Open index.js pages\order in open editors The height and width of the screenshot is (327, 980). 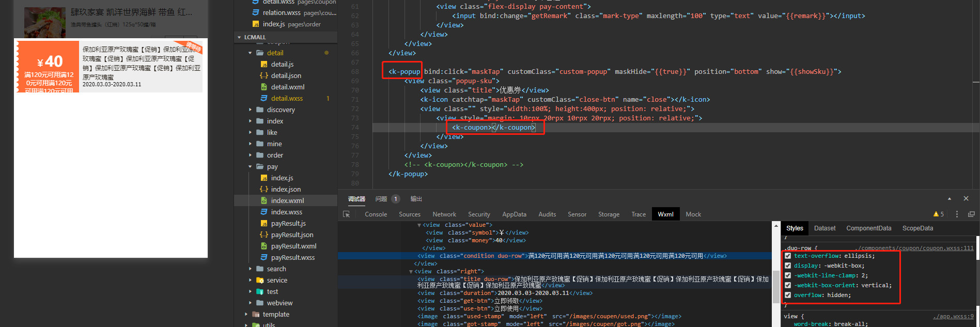286,24
